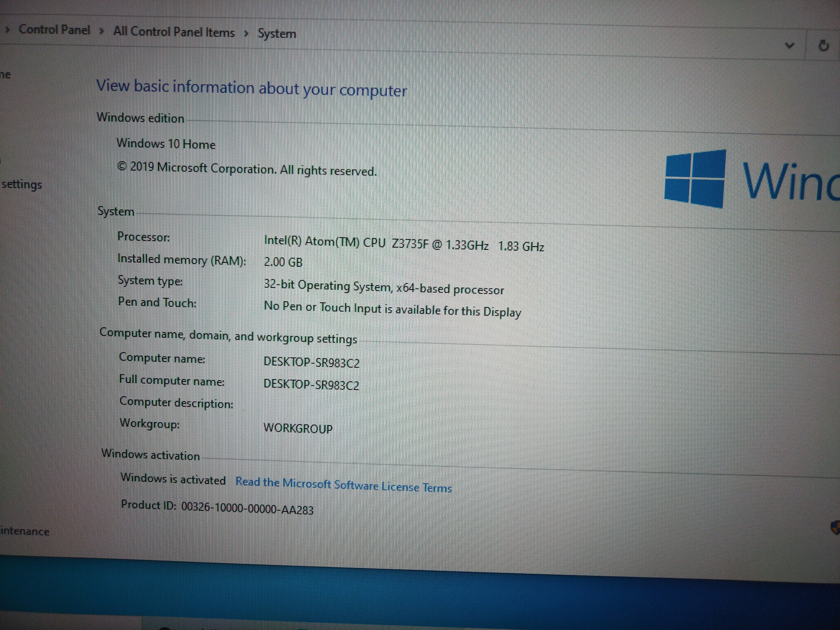Click the Pen and Touch label
Screen dimensions: 840x630
(157, 303)
